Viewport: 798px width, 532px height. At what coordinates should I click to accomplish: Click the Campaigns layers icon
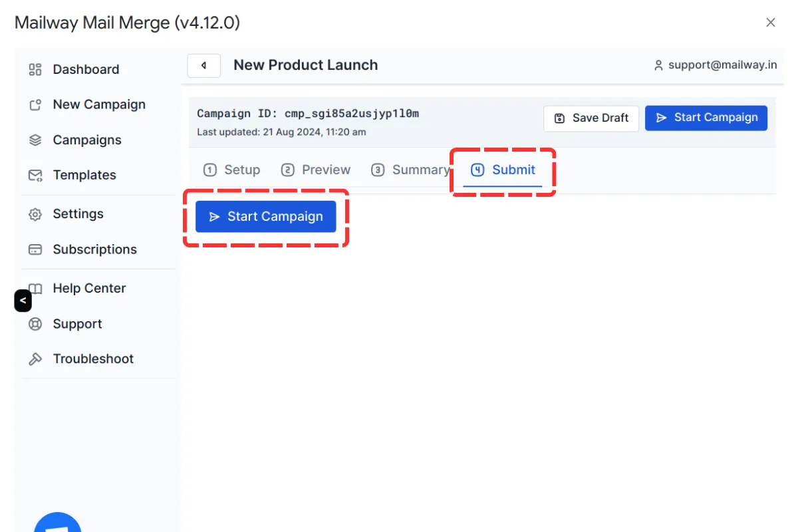coord(35,140)
